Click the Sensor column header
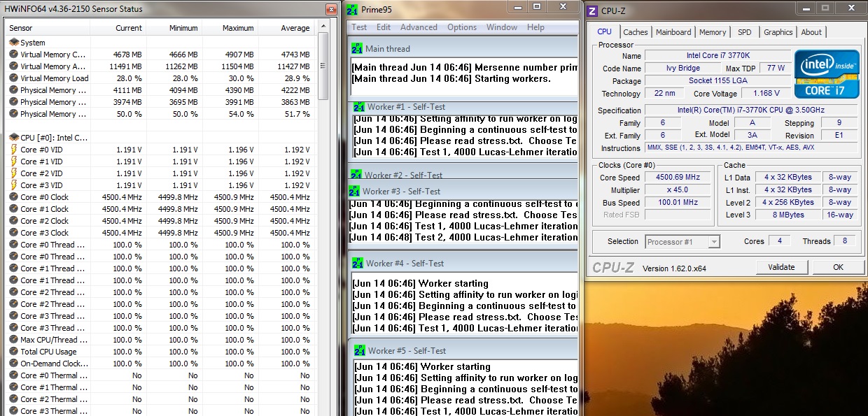 click(x=48, y=28)
